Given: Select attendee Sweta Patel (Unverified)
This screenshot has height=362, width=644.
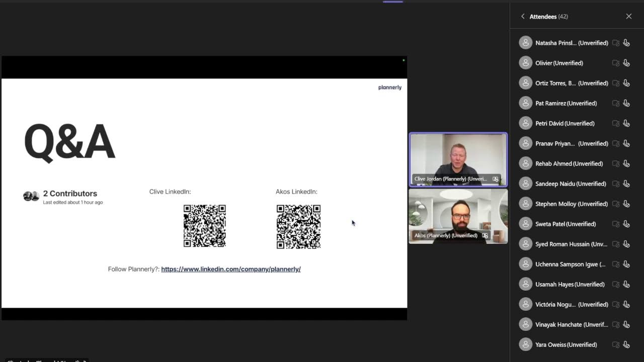Looking at the screenshot, I should coord(574,224).
